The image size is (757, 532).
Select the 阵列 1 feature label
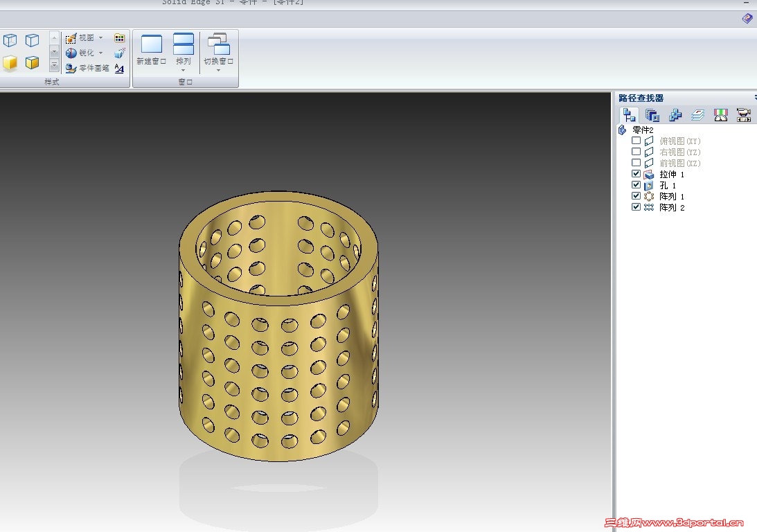pyautogui.click(x=672, y=197)
